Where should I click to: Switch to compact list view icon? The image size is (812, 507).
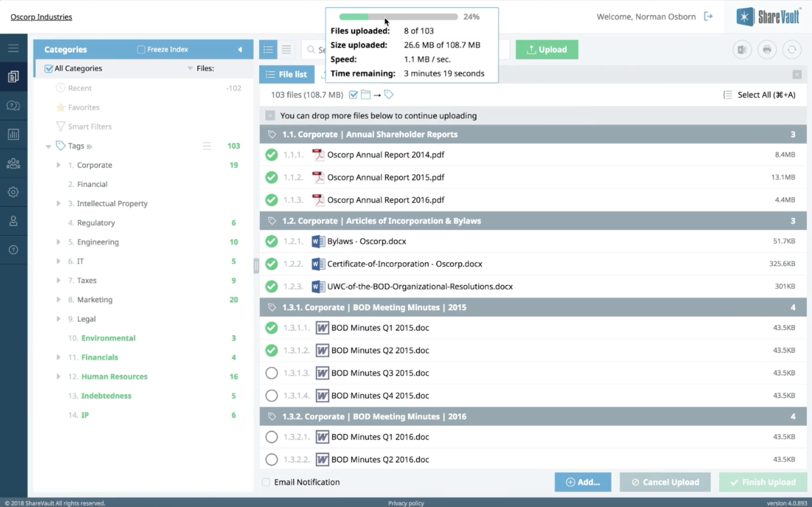coord(286,50)
